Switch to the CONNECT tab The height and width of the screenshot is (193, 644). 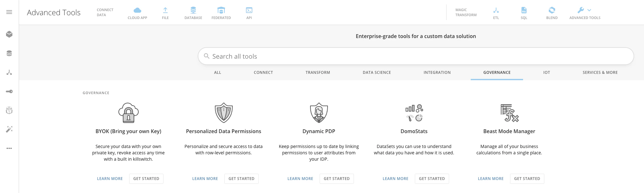(x=263, y=73)
